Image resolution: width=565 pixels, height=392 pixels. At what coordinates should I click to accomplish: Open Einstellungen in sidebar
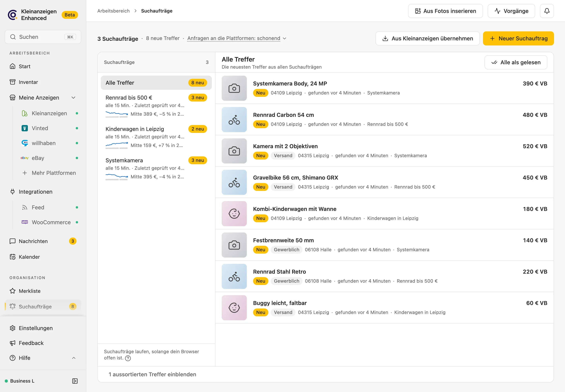[43, 328]
